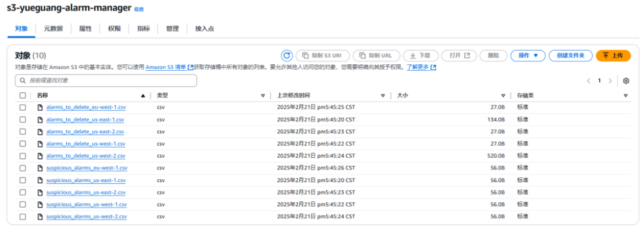Click the refresh objects icon button
Viewport: 644px width, 228px height.
[x=287, y=55]
